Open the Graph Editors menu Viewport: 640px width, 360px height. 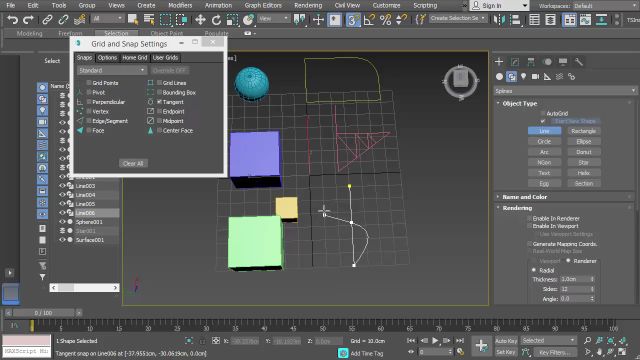tap(263, 5)
